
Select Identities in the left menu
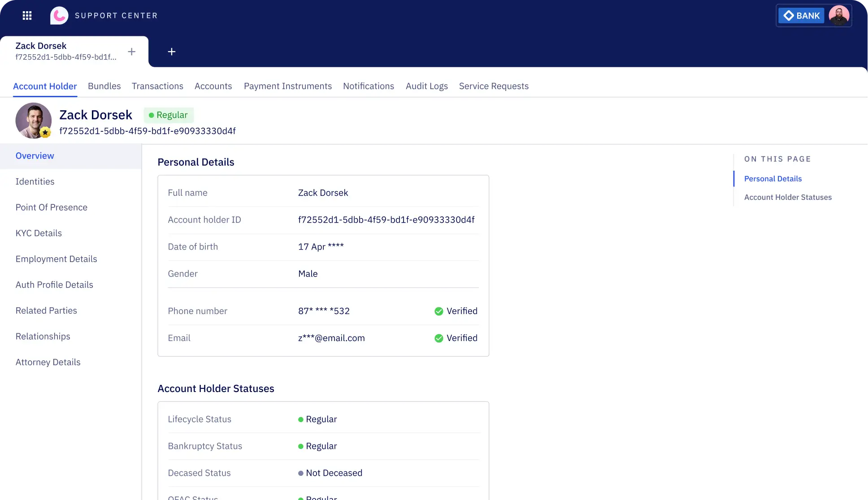(35, 181)
